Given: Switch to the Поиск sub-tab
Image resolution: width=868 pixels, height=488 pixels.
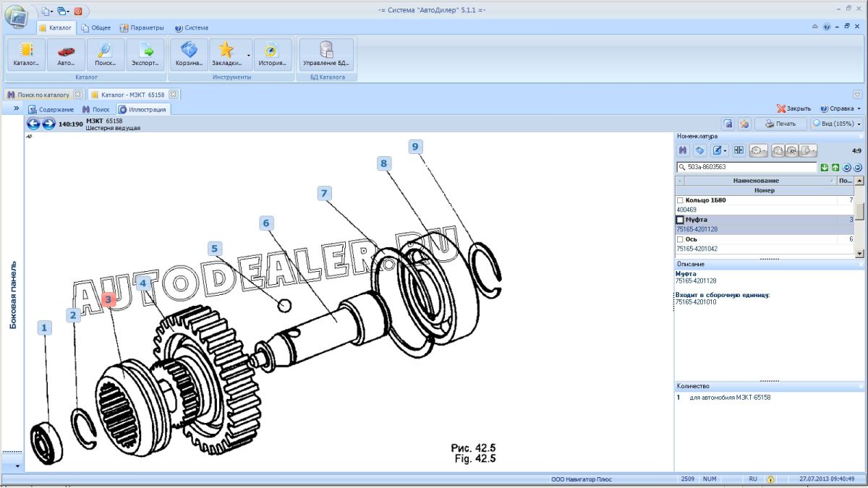Looking at the screenshot, I should (96, 109).
